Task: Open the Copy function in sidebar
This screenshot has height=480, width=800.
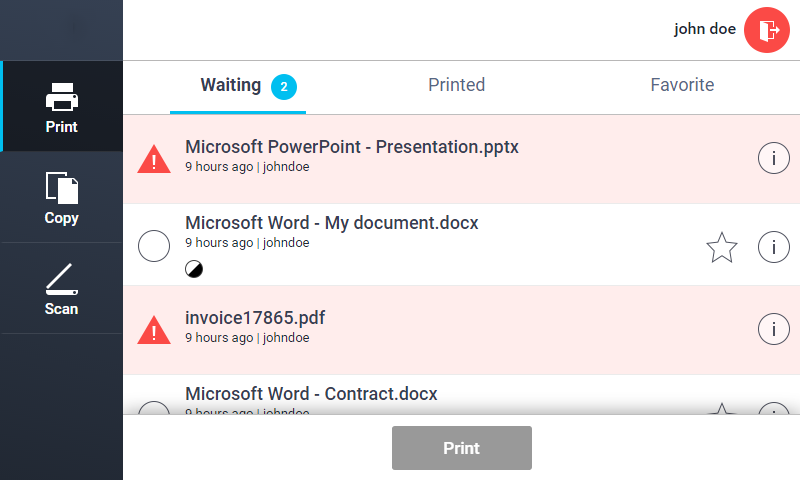Action: click(61, 197)
